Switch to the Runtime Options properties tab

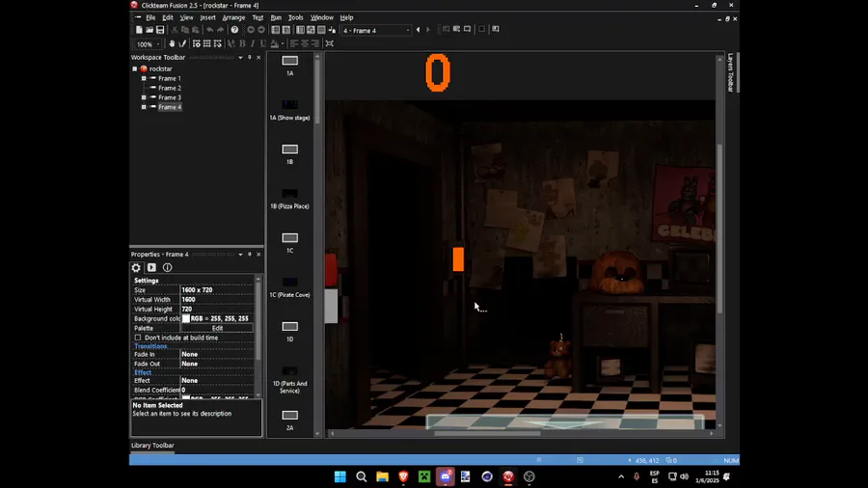point(151,268)
